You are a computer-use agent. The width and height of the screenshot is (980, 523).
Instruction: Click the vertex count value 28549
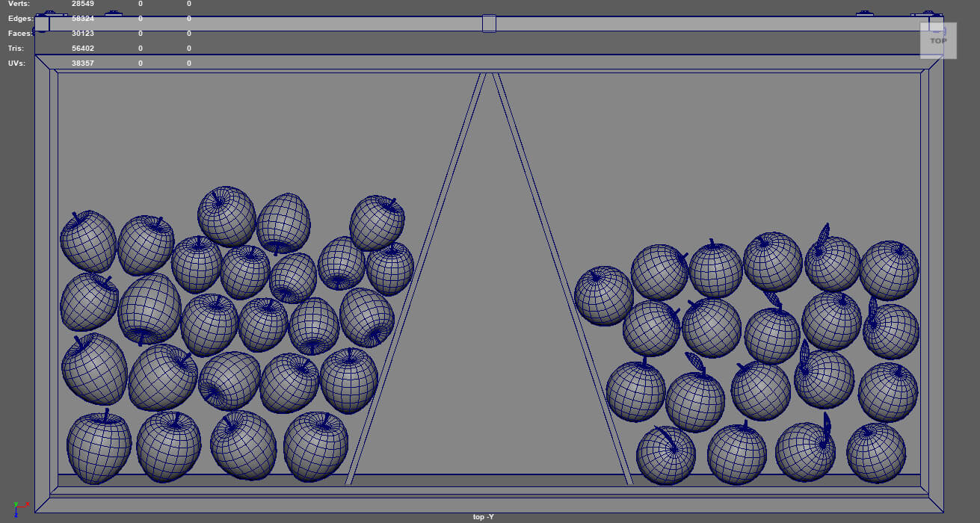coord(82,4)
